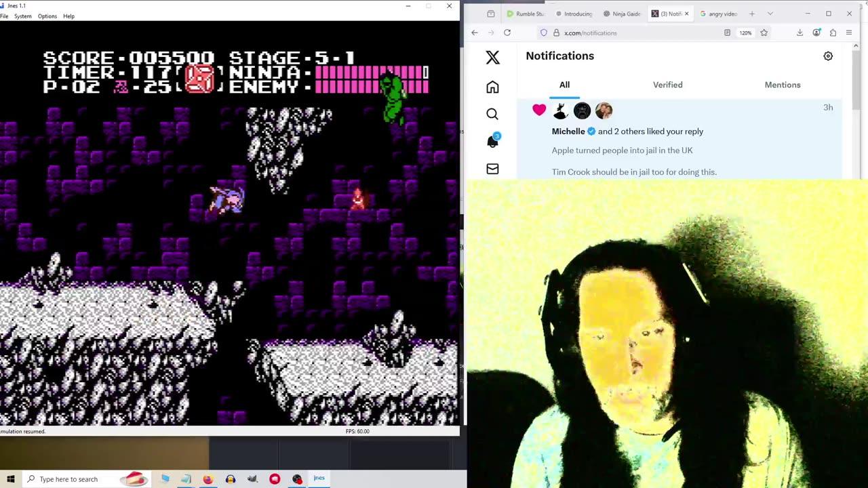This screenshot has width=868, height=488.
Task: Switch to the Jnes taskbar button
Action: coord(319,479)
